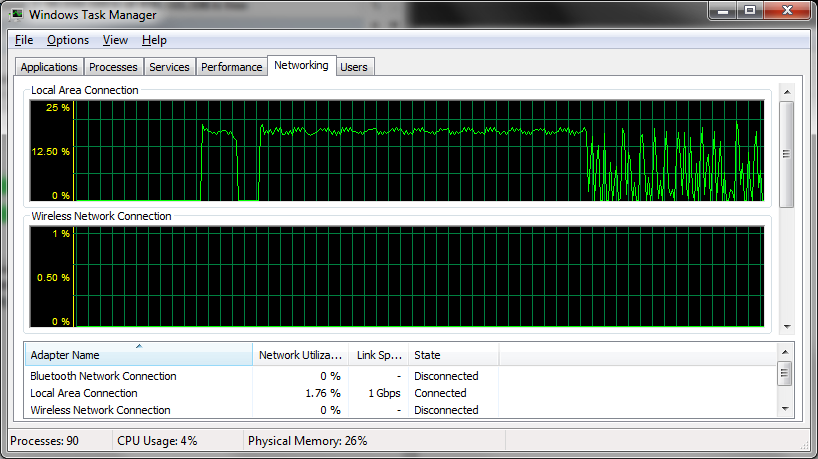This screenshot has width=818, height=459.
Task: Select the Wireless Network Connection adapter row
Action: 100,410
